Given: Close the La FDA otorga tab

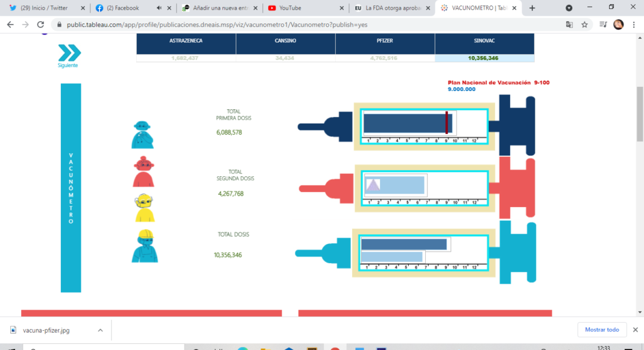Looking at the screenshot, I should 428,8.
